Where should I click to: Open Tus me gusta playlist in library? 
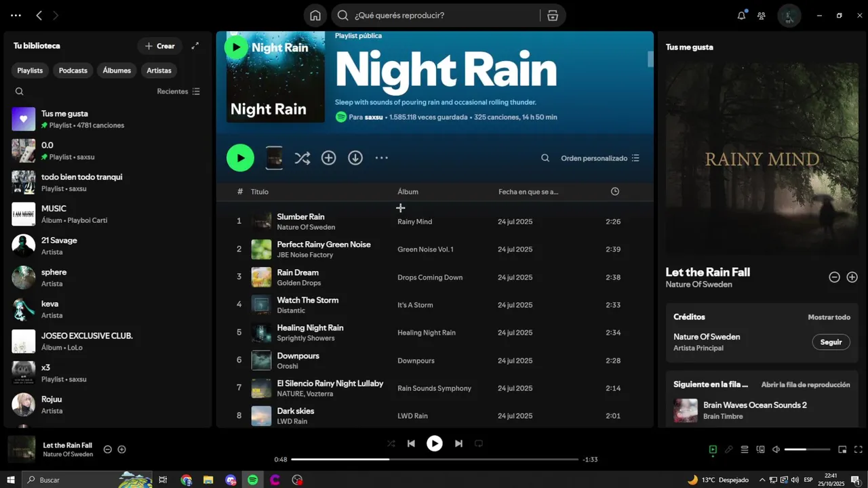[108, 119]
